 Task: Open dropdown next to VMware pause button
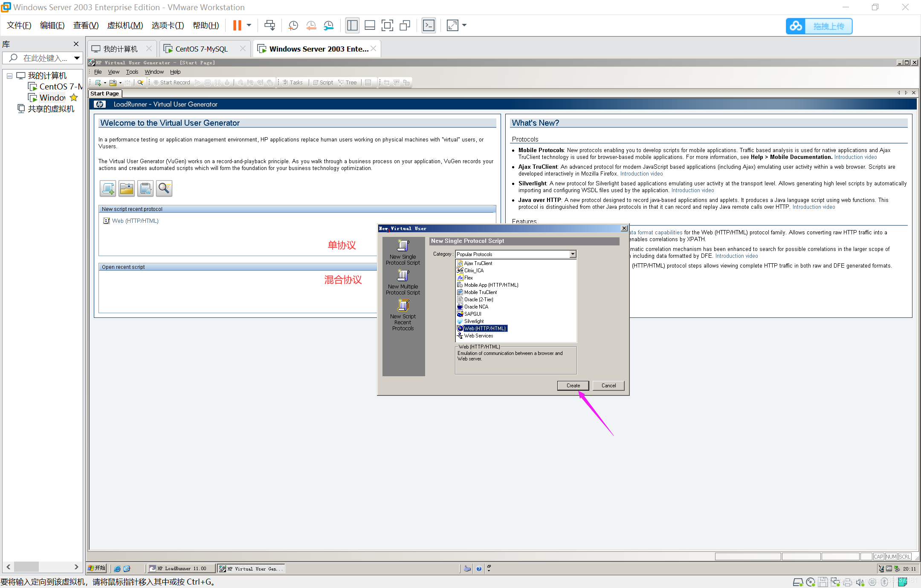(249, 26)
